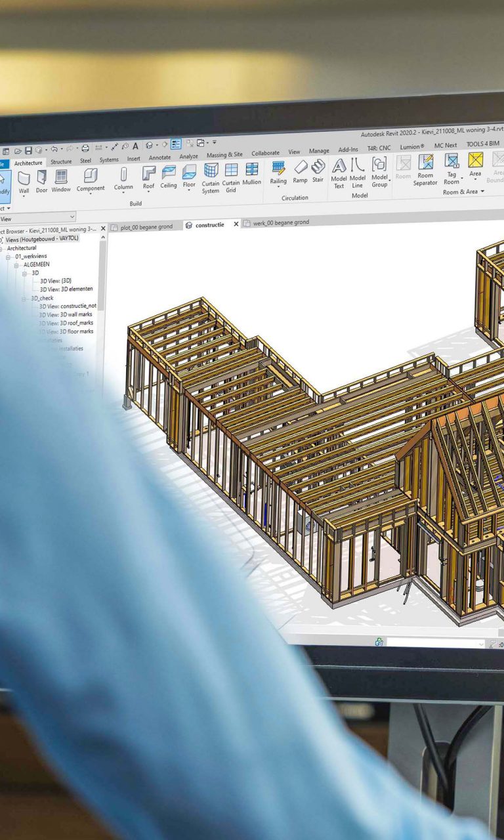
Task: Click the Undo arrow in quick access toolbar
Action: pyautogui.click(x=54, y=149)
